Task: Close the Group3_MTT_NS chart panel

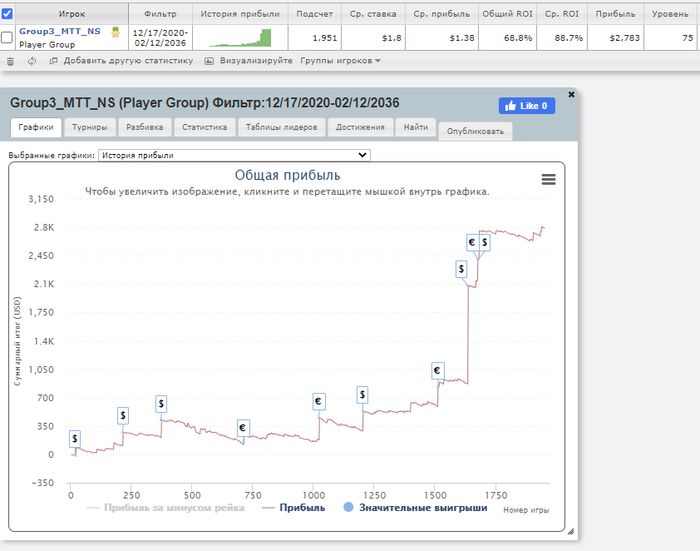Action: [571, 95]
